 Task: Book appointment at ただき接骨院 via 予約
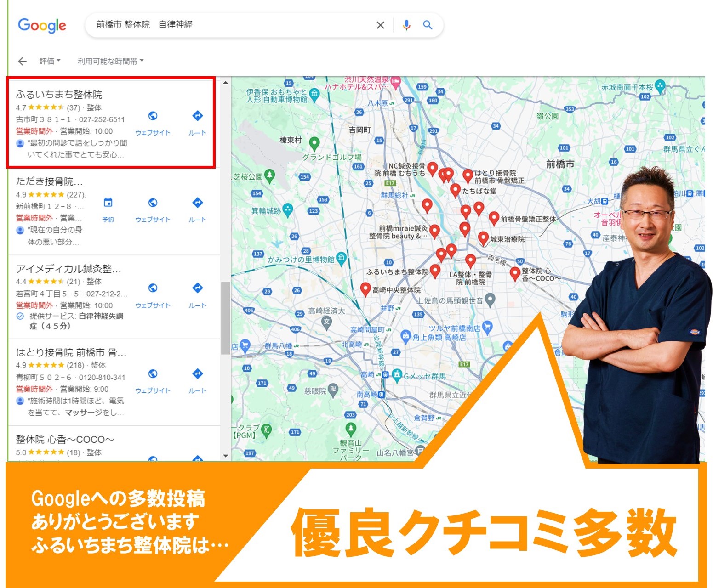(x=108, y=210)
